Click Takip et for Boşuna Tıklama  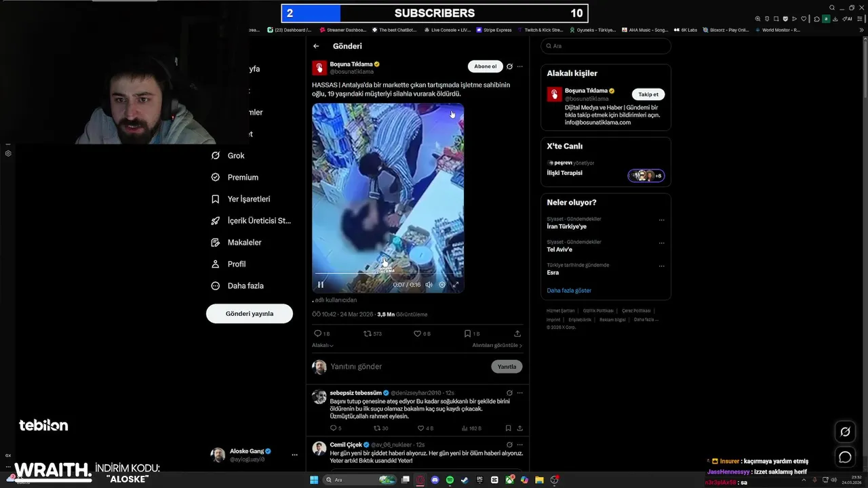648,95
